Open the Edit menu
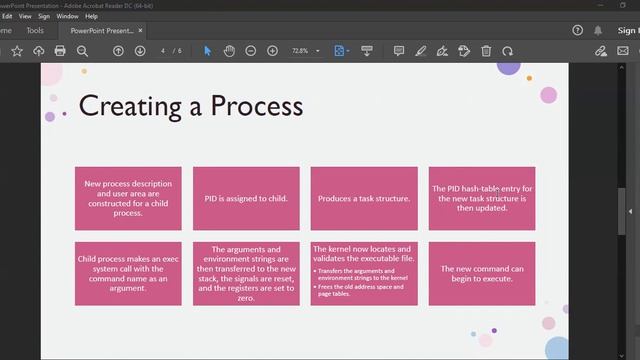 pyautogui.click(x=7, y=16)
